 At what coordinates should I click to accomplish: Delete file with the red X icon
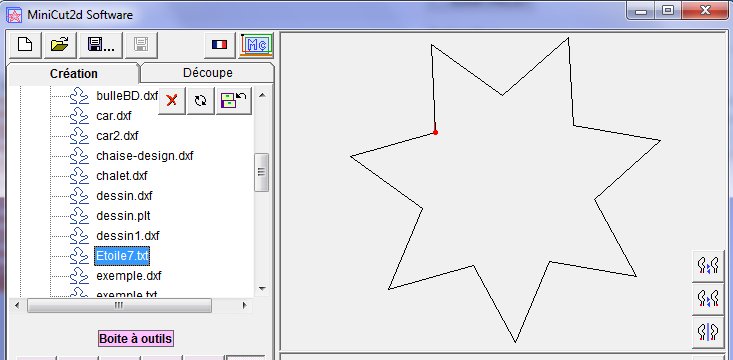172,101
